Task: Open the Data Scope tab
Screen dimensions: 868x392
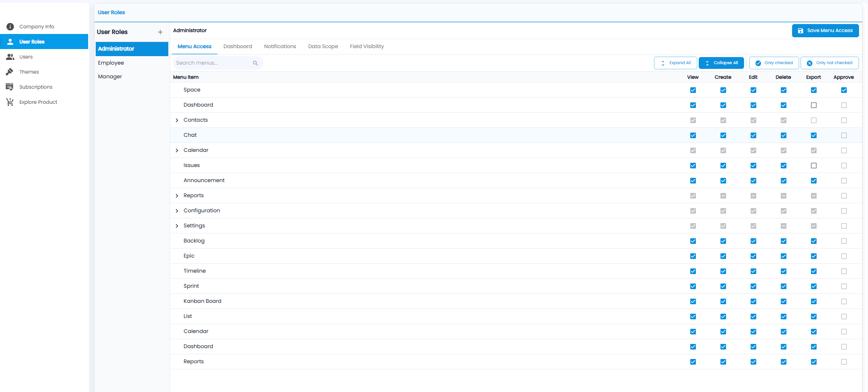Action: pos(323,46)
